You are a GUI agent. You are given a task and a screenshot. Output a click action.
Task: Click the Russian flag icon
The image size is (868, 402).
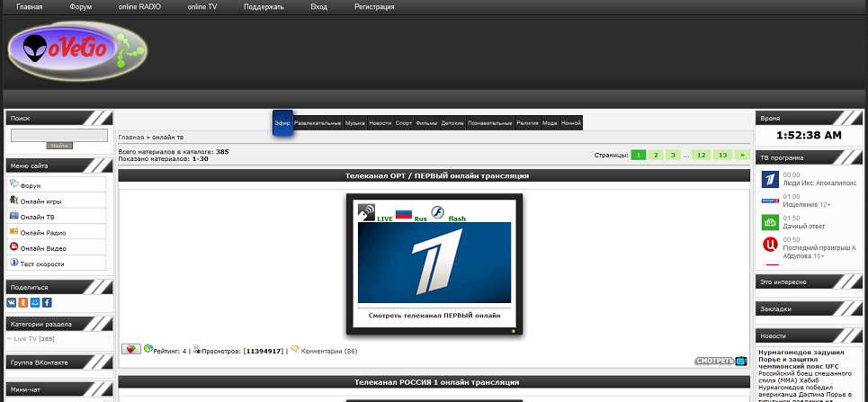click(x=404, y=213)
